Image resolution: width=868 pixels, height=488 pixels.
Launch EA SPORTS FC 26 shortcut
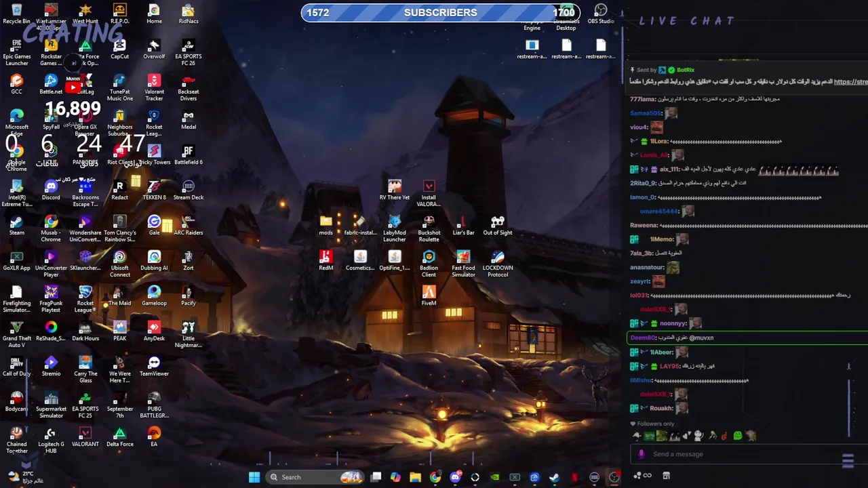pos(189,52)
